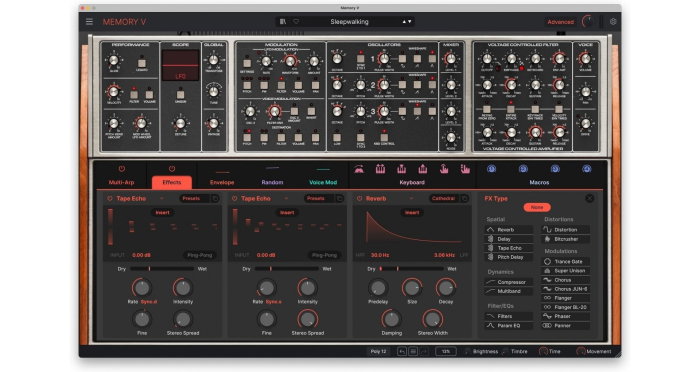Open Reverb effect-type chevron
This screenshot has height=372, width=700.
point(411,198)
